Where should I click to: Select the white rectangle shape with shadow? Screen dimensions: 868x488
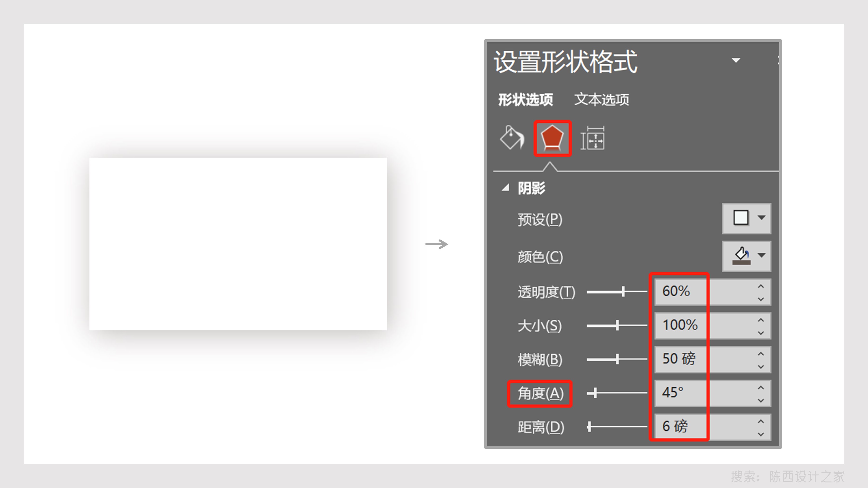238,244
